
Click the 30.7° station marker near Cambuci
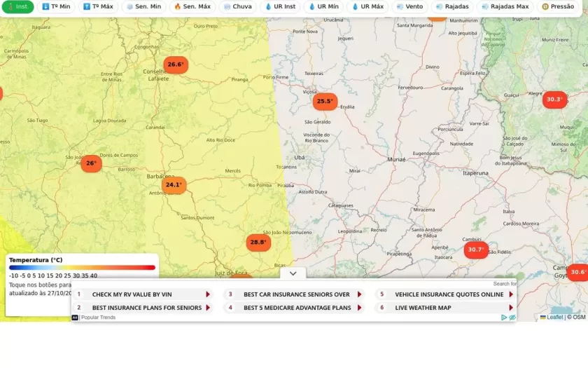[x=476, y=250]
